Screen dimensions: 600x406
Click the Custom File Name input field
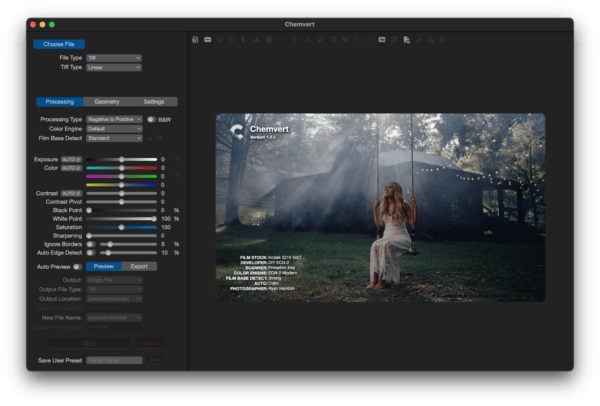point(114,327)
